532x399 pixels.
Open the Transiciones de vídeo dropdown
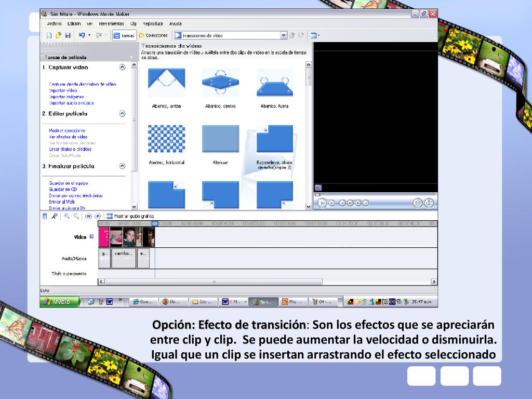[284, 35]
